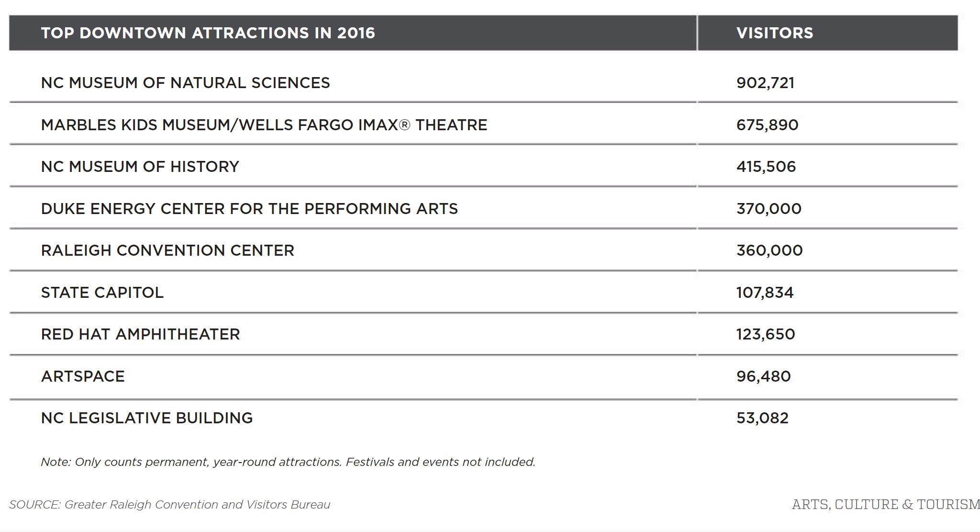Click the 'Top Downtown Attractions in 2016' header
Image resolution: width=980 pixels, height=532 pixels.
pos(208,33)
